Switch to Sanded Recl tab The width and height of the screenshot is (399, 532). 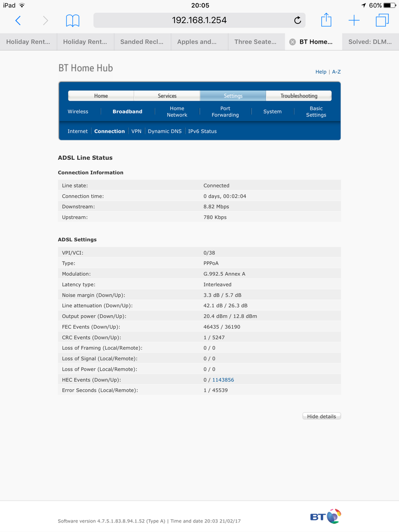tap(142, 42)
